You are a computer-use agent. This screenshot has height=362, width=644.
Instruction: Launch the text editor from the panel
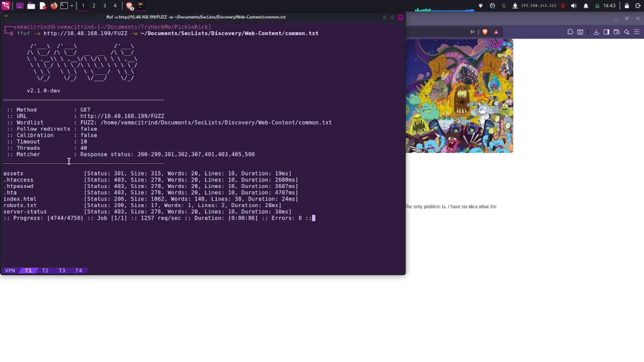point(43,6)
